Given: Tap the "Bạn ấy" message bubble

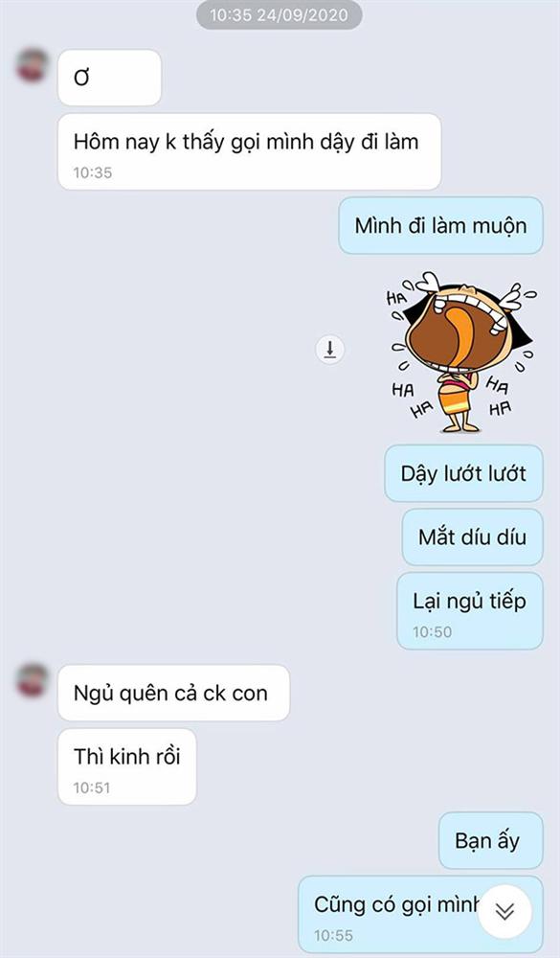Looking at the screenshot, I should pyautogui.click(x=490, y=841).
